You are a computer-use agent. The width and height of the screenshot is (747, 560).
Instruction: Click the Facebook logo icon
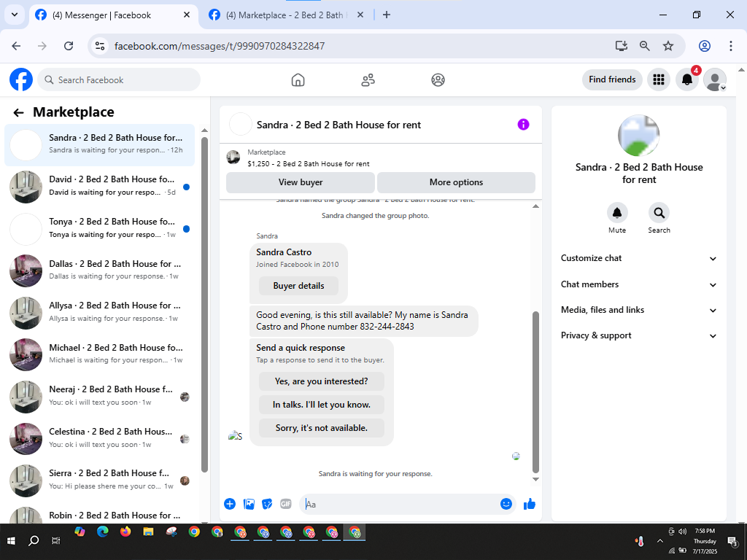pos(21,79)
